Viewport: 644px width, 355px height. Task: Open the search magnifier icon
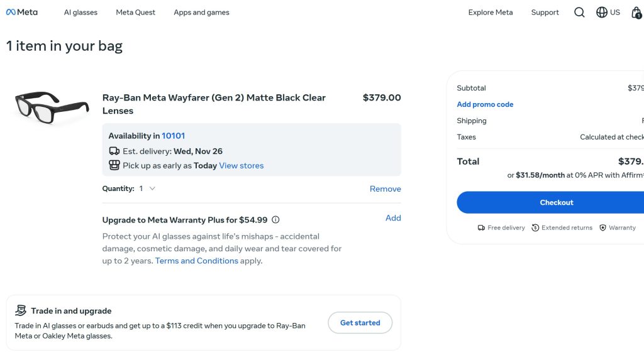click(579, 13)
